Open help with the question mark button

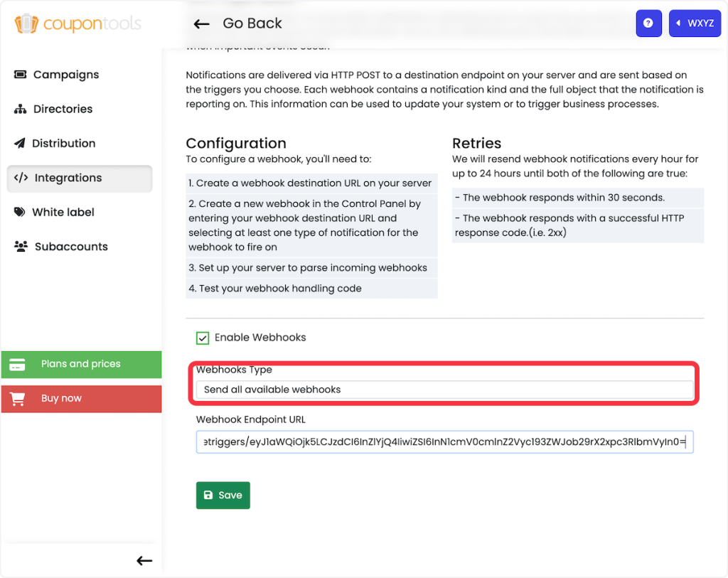pos(648,23)
